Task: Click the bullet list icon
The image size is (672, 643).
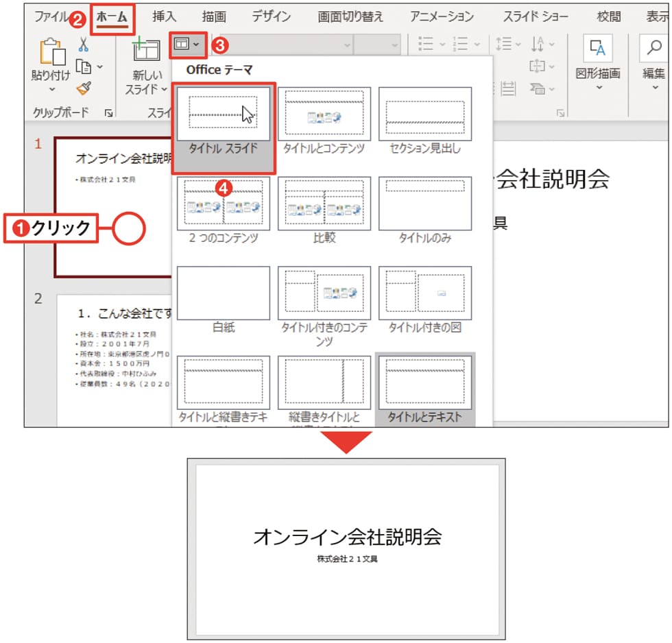Action: coord(426,44)
